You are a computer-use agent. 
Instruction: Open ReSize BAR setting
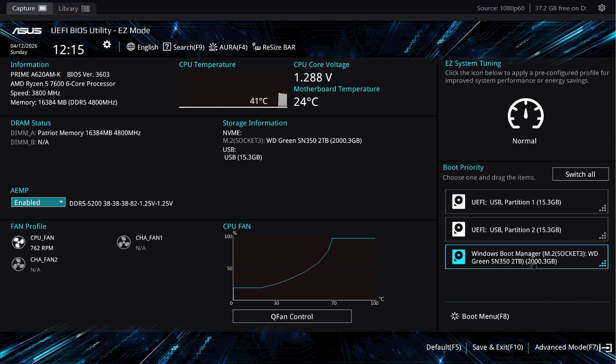point(274,47)
